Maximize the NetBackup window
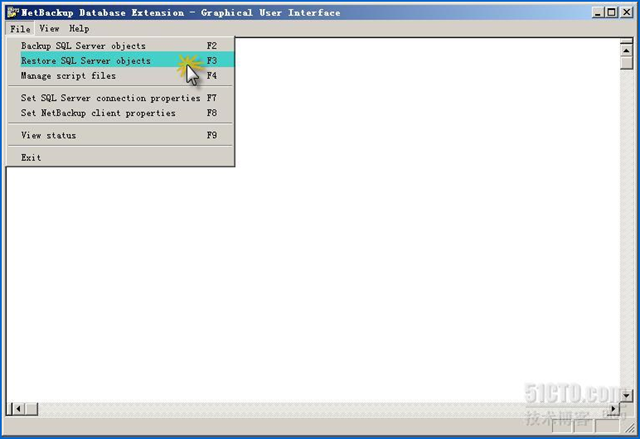Viewport: 640px width, 439px height. pos(611,12)
